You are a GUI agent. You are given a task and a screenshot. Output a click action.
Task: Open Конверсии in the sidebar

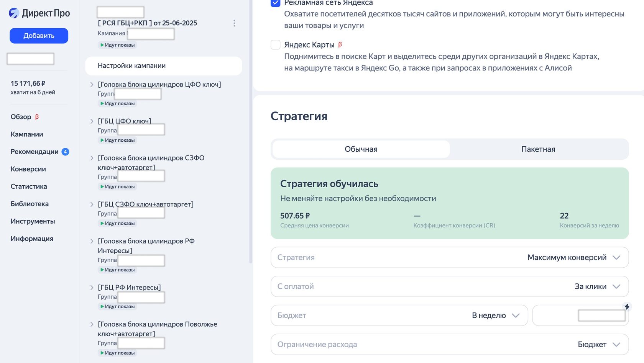(28, 169)
